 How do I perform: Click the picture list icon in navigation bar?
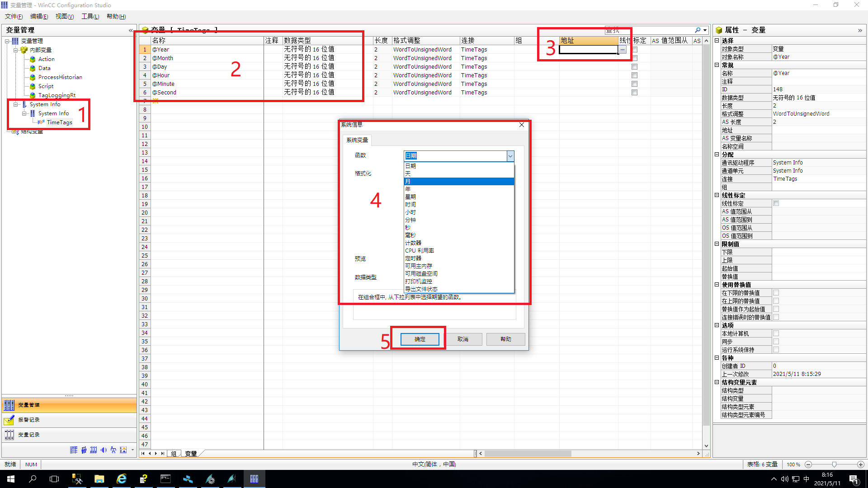pos(123,450)
